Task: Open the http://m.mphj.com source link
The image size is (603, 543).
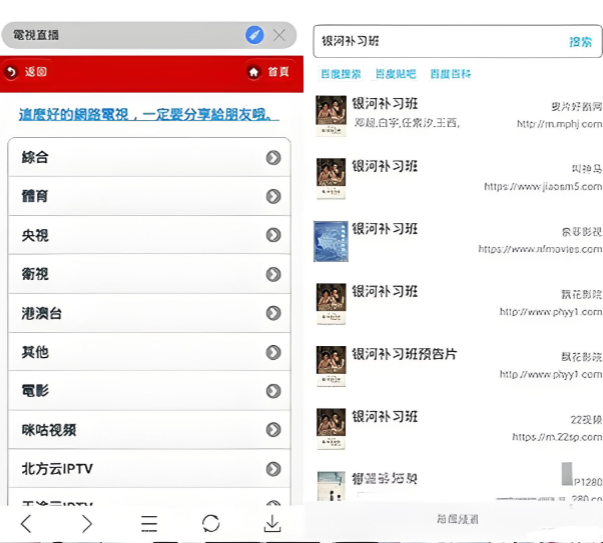Action: [559, 124]
